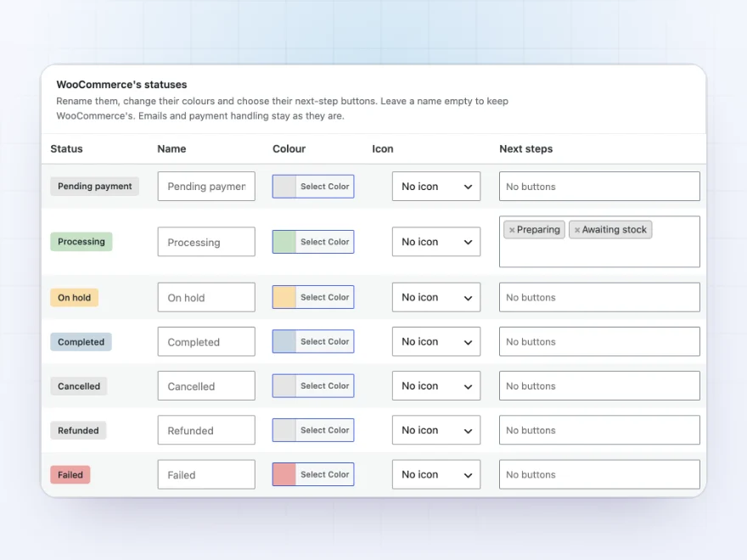This screenshot has width=747, height=560.
Task: Open the icon dropdown for Processing
Action: click(x=436, y=242)
